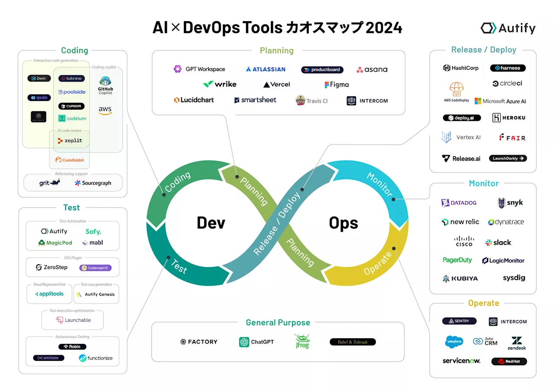
Task: Click the Figma logo
Action: [x=336, y=84]
